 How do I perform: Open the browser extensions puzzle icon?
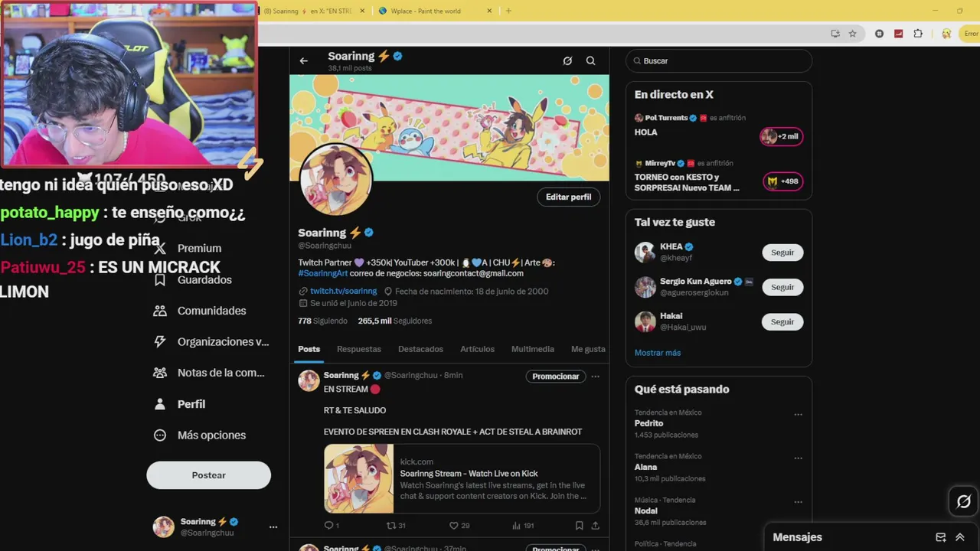(x=918, y=34)
